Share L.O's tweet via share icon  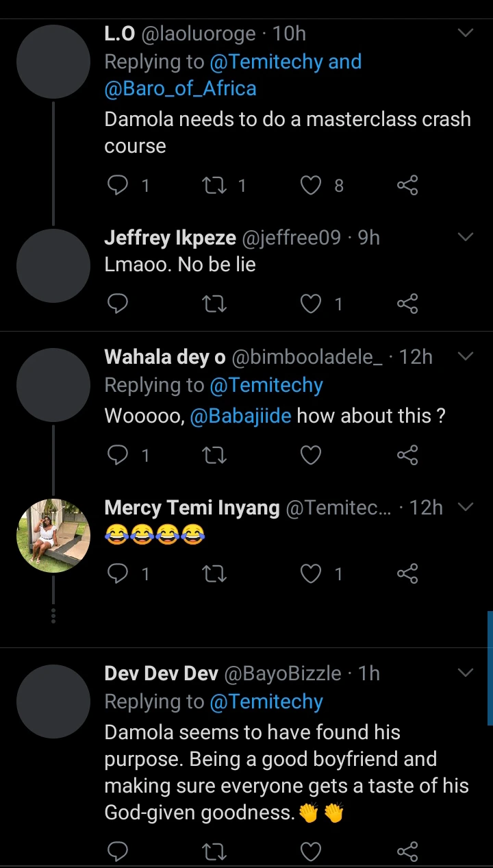(407, 185)
